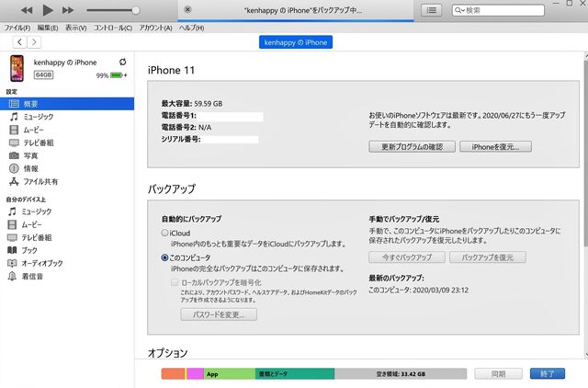The width and height of the screenshot is (588, 388).
Task: Click the sync circular arrows icon
Action: point(122,62)
